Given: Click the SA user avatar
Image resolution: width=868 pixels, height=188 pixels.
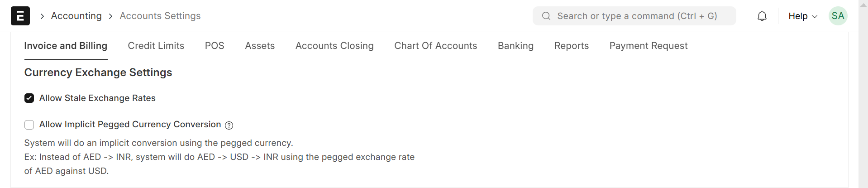Looking at the screenshot, I should [838, 16].
